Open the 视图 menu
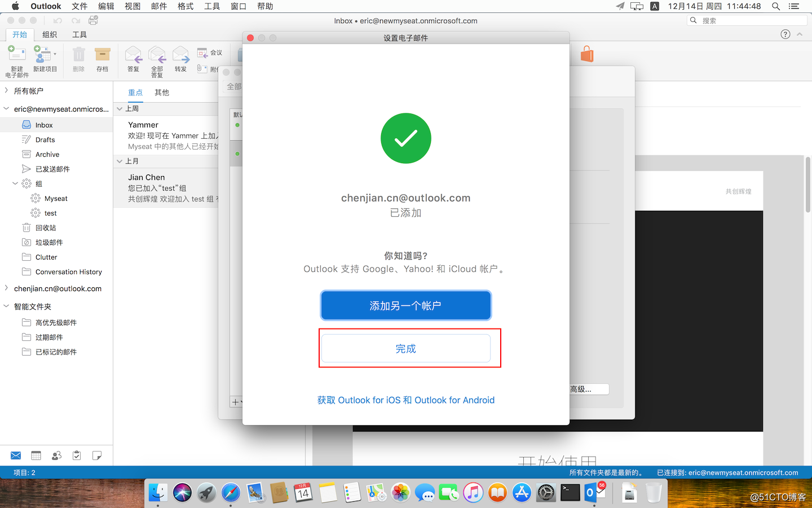812x508 pixels. [x=133, y=6]
